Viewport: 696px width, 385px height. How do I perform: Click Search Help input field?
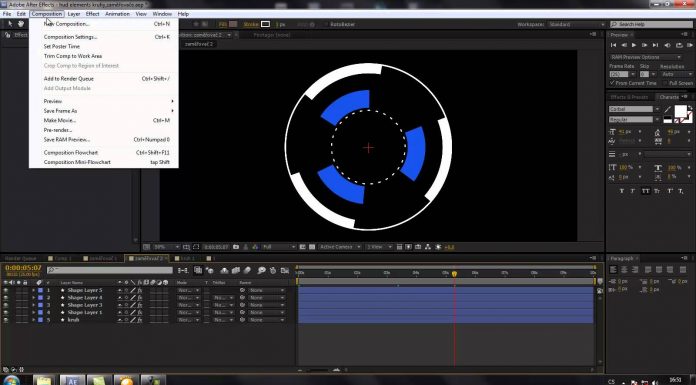point(651,24)
